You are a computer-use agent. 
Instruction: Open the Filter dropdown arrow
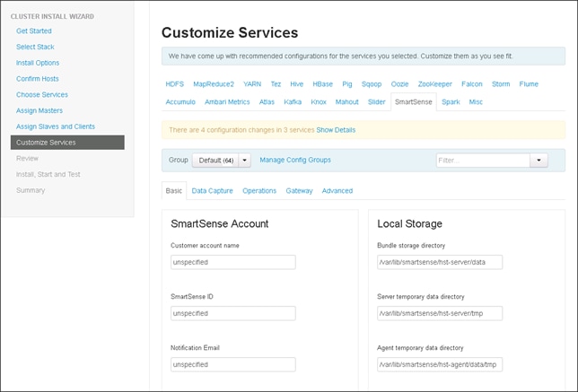pos(539,161)
